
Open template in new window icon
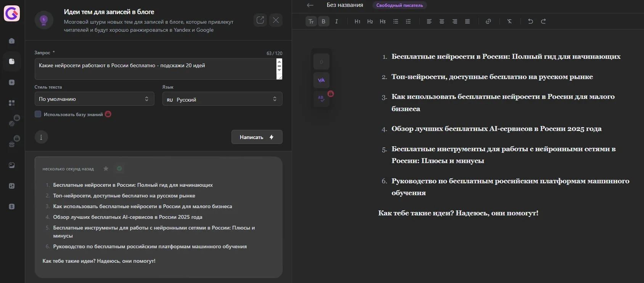coord(260,20)
